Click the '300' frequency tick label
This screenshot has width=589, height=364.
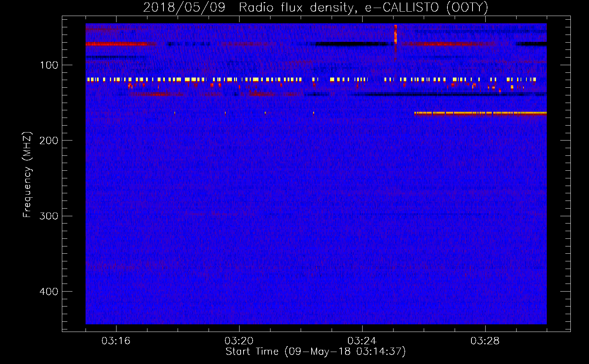(49, 216)
